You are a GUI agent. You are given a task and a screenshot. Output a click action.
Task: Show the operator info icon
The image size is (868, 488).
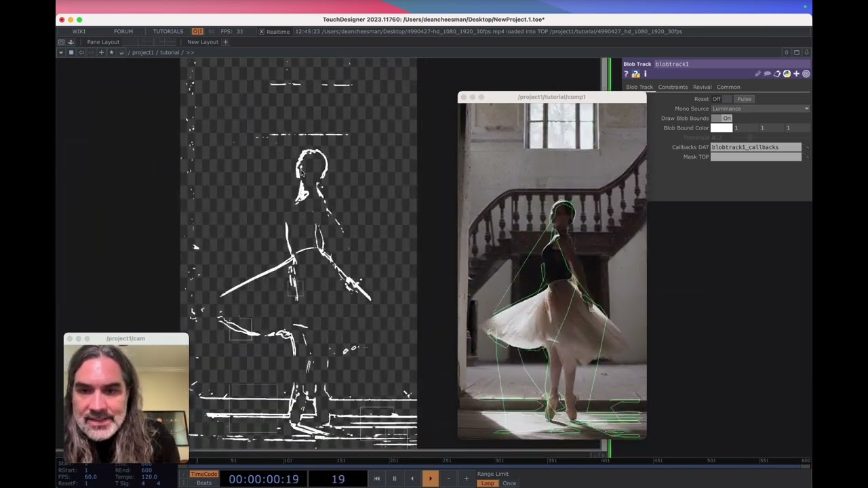point(646,74)
